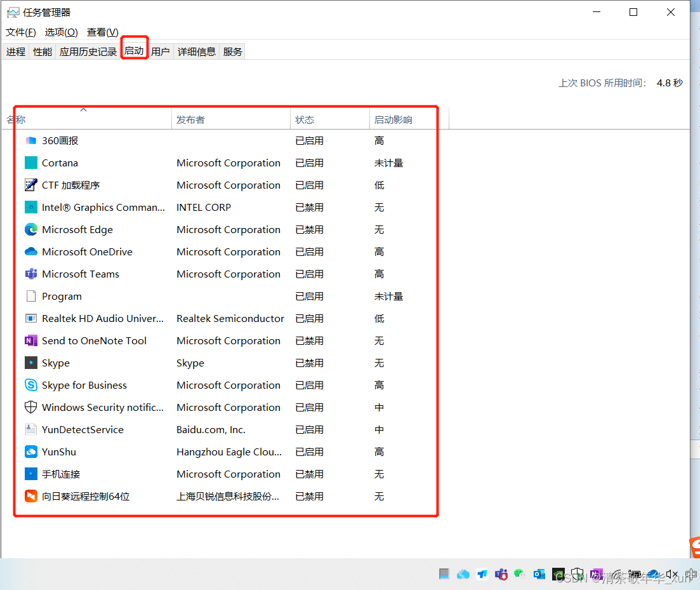This screenshot has height=590, width=700.
Task: Click the Skype for Business icon
Action: point(31,385)
